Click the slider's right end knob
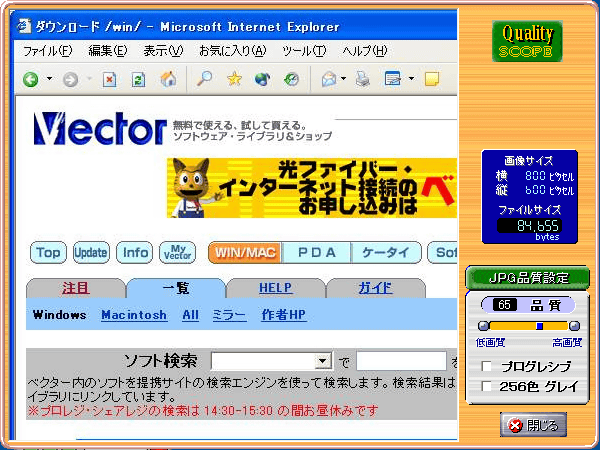This screenshot has width=600, height=450. click(574, 326)
